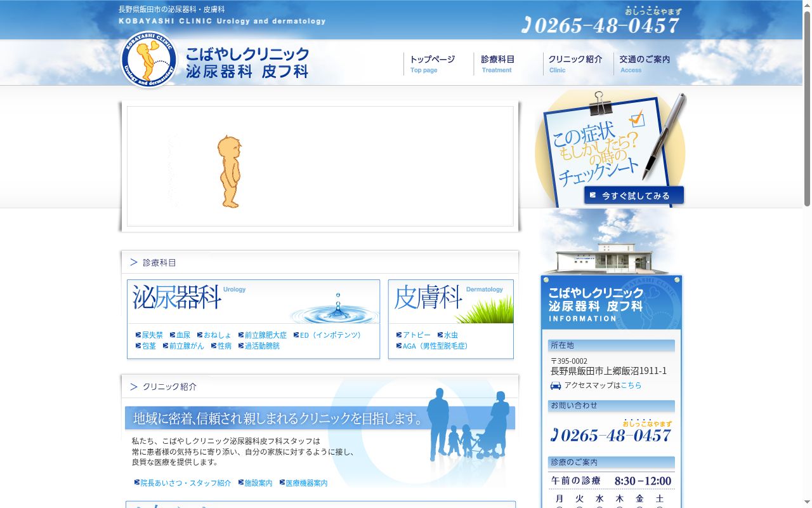Click the こちら access map link
812x508 pixels.
(631, 385)
